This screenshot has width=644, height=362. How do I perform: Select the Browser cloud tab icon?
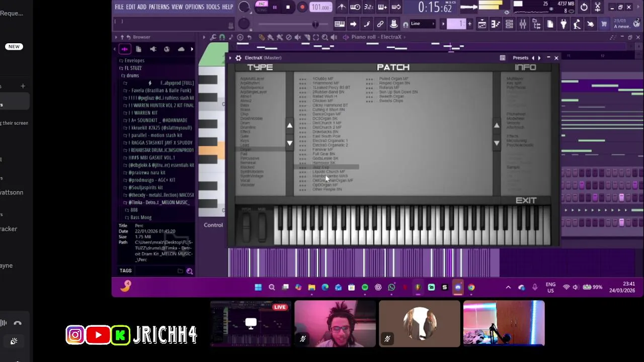(x=181, y=49)
